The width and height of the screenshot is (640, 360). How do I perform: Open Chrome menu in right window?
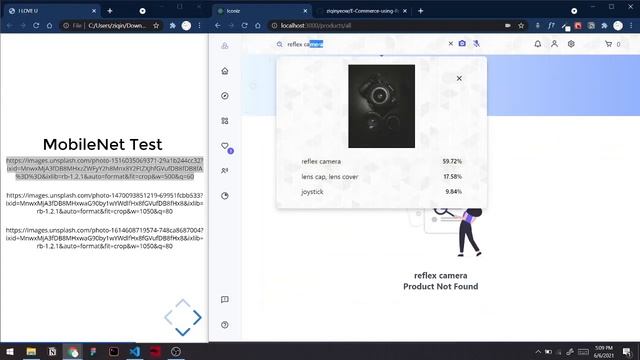pyautogui.click(x=631, y=25)
